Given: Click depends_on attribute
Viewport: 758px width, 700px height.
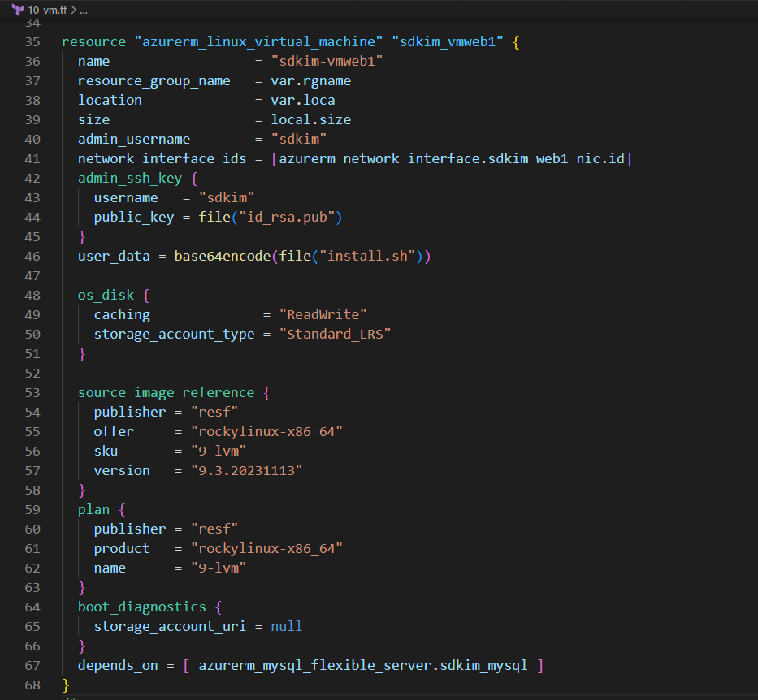Looking at the screenshot, I should tap(118, 666).
